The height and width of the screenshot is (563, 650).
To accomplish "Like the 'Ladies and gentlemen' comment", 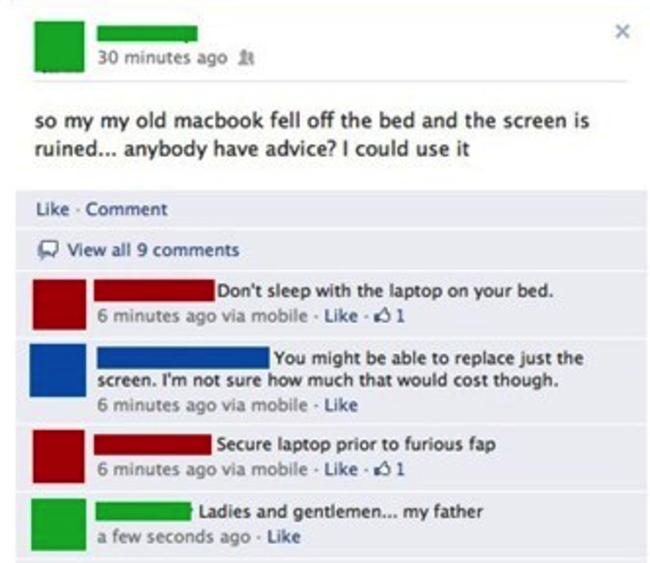I will (284, 537).
